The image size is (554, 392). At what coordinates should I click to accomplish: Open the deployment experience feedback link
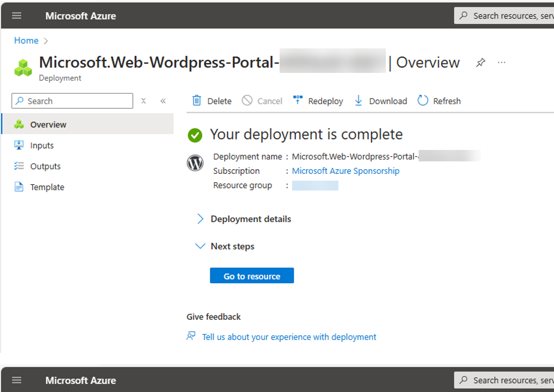coord(289,337)
